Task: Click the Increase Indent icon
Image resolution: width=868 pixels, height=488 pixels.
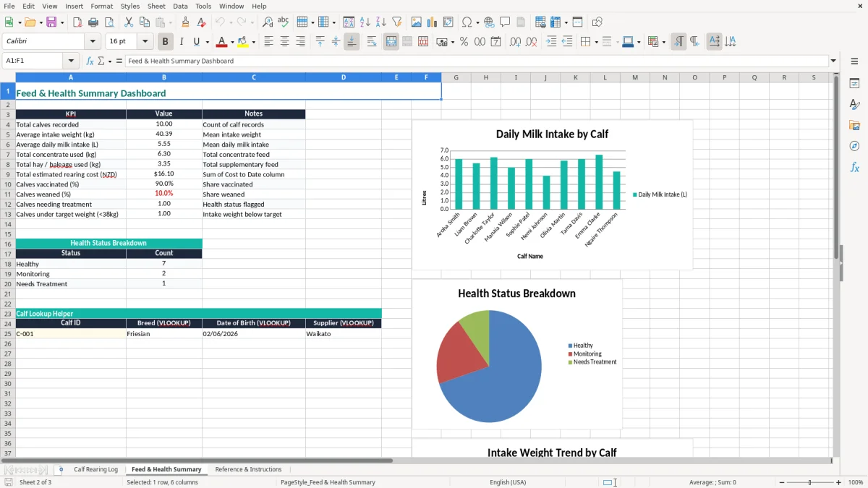Action: pyautogui.click(x=551, y=42)
